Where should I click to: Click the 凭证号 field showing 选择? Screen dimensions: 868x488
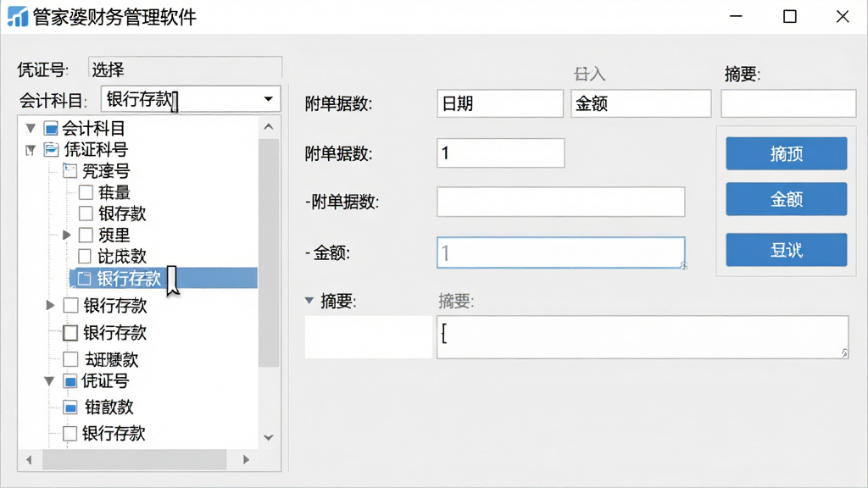click(185, 68)
